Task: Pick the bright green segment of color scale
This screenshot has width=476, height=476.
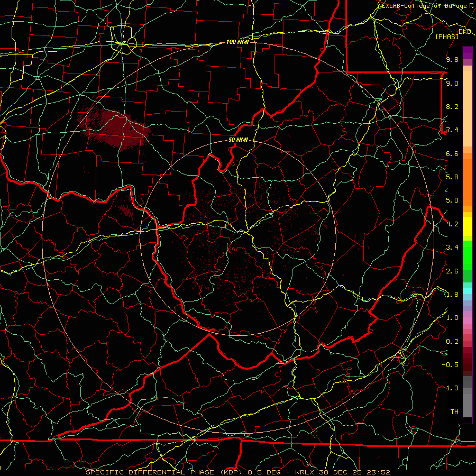Action: point(467,257)
